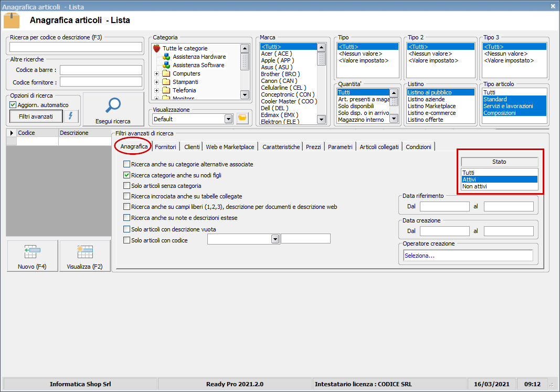Image resolution: width=560 pixels, height=392 pixels.
Task: Click Categoria list scroll down arrow
Action: 245,94
